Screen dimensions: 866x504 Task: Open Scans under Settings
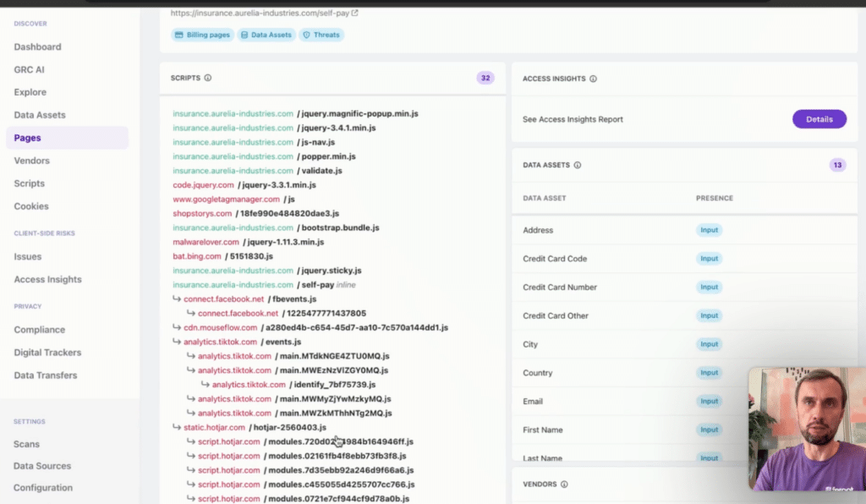[x=26, y=444]
